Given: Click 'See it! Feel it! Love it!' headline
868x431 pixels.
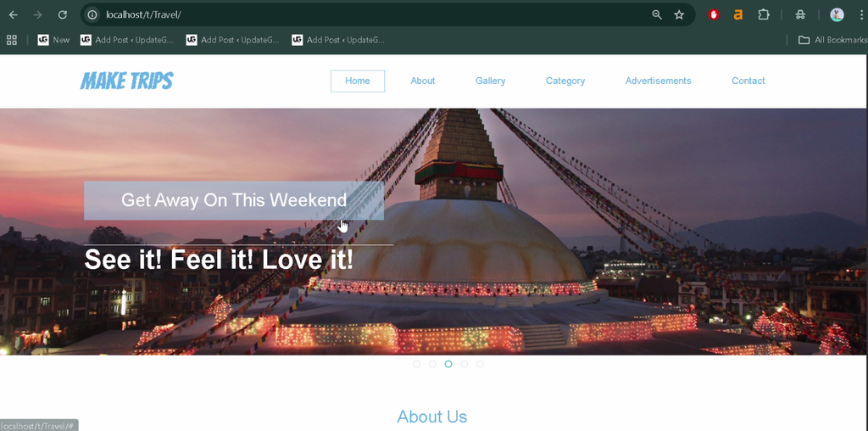Looking at the screenshot, I should click(x=219, y=260).
